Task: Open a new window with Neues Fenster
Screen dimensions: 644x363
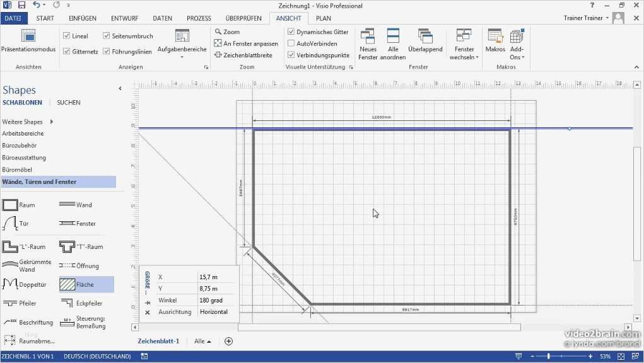Action: coord(368,44)
